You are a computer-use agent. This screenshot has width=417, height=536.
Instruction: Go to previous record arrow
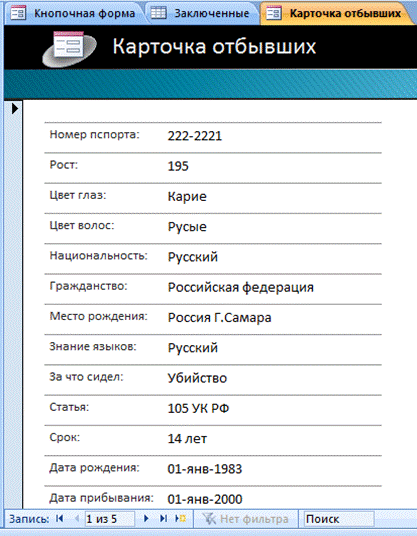pyautogui.click(x=77, y=518)
